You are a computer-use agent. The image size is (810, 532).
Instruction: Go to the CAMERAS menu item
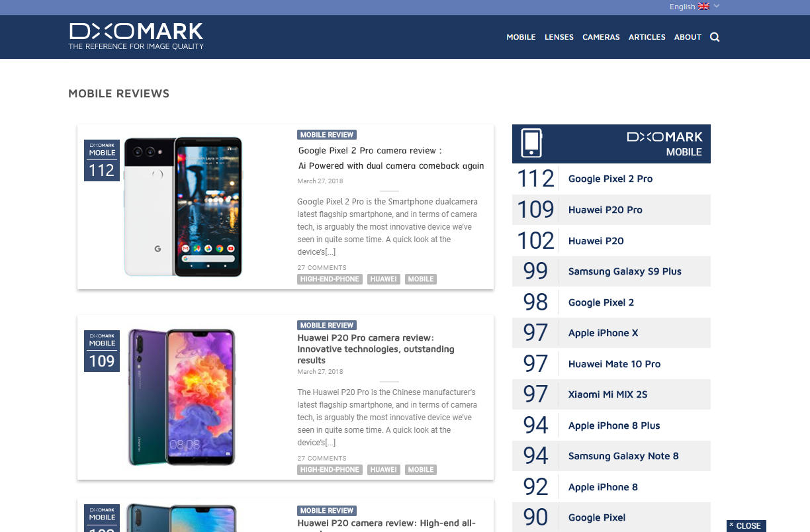tap(601, 37)
